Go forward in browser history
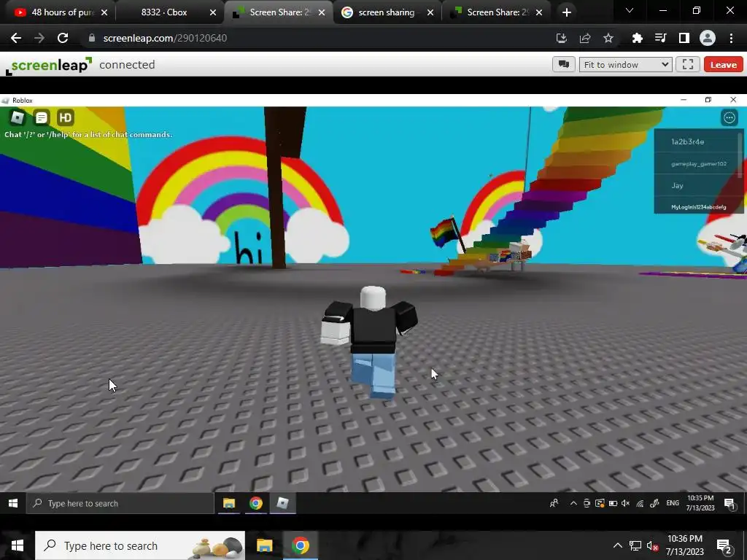The height and width of the screenshot is (560, 747). [x=39, y=38]
